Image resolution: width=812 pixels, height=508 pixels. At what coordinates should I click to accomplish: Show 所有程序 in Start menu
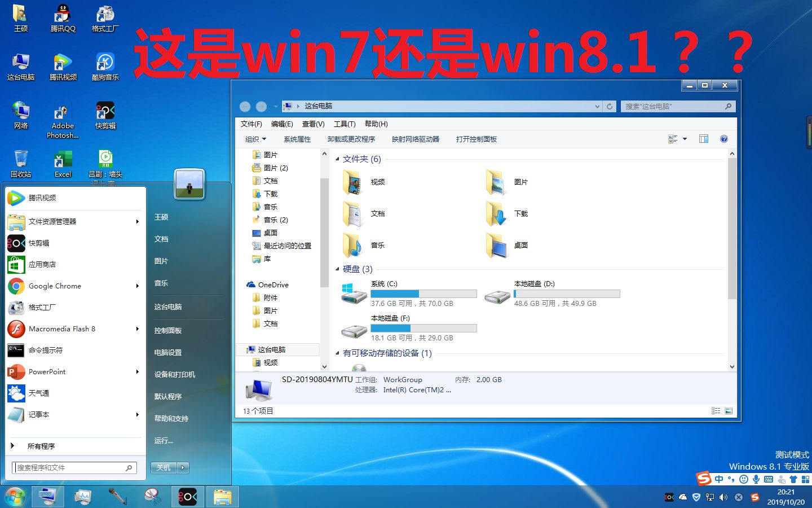[73, 446]
